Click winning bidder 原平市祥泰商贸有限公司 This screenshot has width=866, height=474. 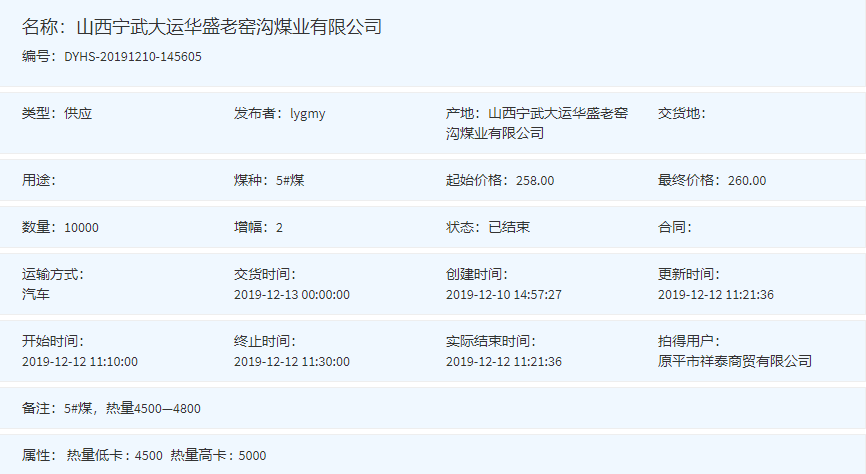click(x=735, y=361)
